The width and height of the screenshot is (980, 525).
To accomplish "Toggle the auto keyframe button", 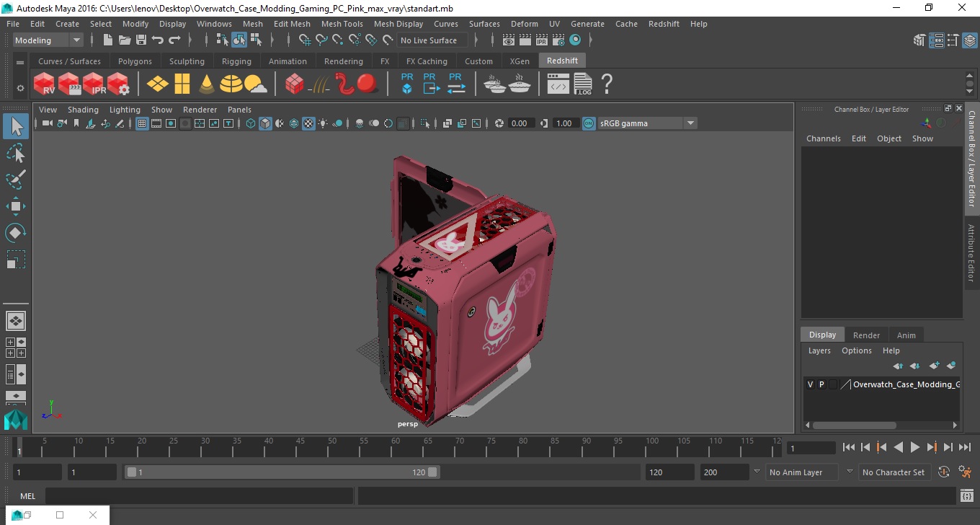I will (944, 472).
